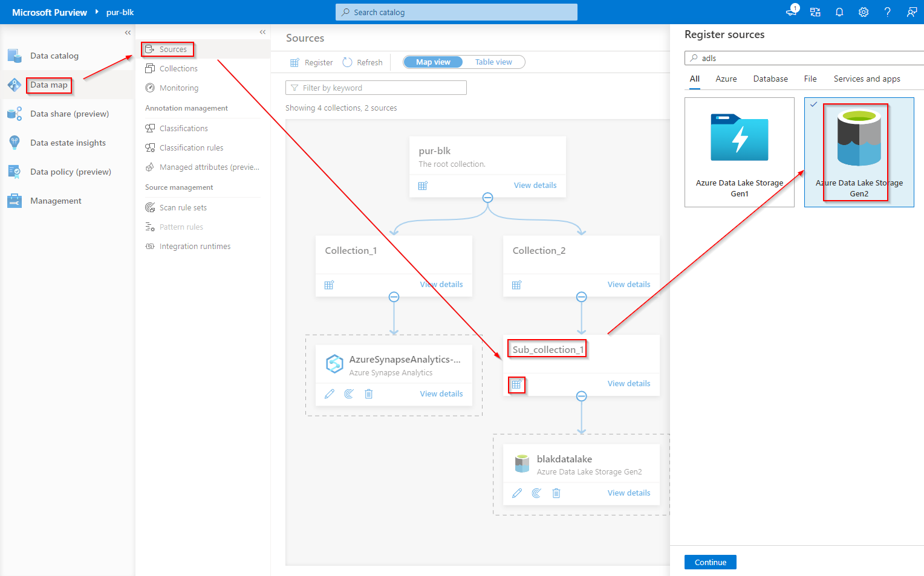This screenshot has height=576, width=924.
Task: Collapse the Data map submenu pane
Action: [262, 32]
